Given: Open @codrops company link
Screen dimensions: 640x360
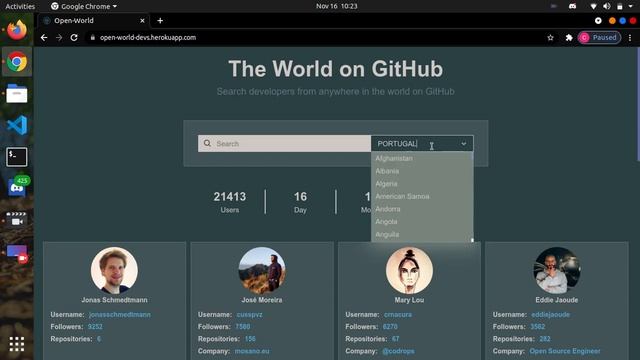Looking at the screenshot, I should [x=398, y=351].
